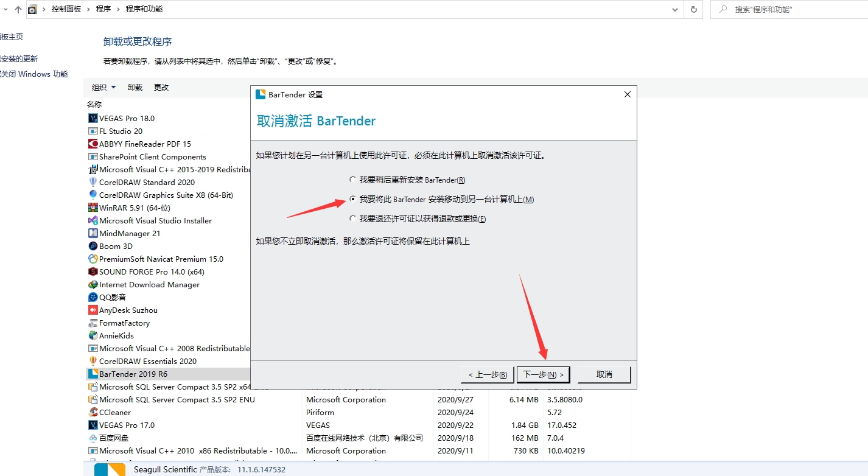This screenshot has height=476, width=868.
Task: Go to 控制面板 in breadcrumb
Action: coord(66,9)
